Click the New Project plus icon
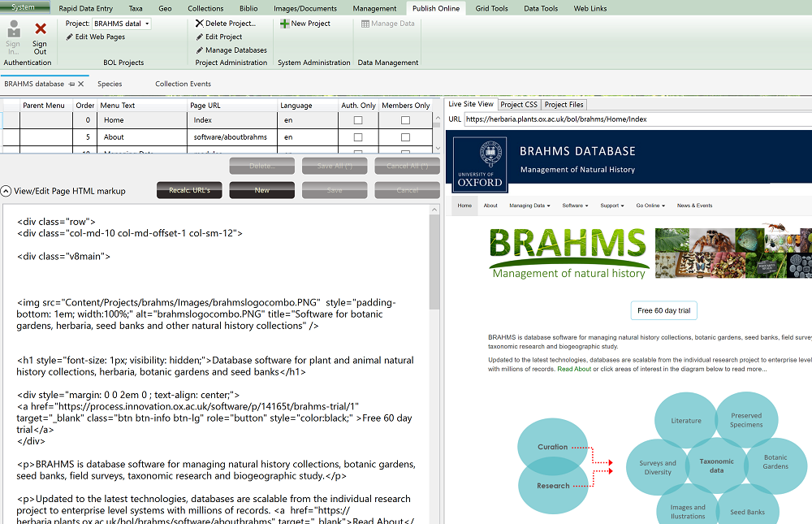Viewport: 812px width, 524px height. click(x=284, y=24)
